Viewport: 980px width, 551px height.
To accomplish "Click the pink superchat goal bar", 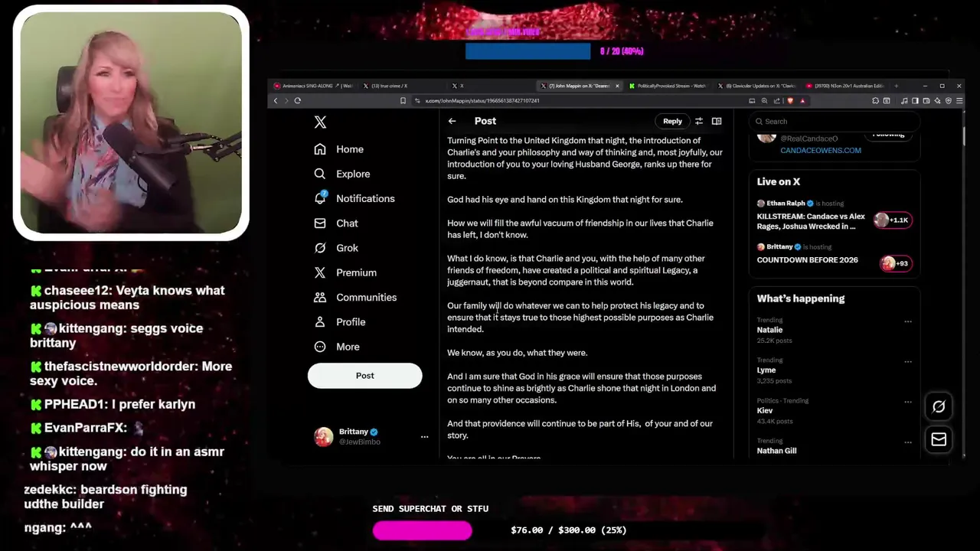I will pyautogui.click(x=423, y=530).
